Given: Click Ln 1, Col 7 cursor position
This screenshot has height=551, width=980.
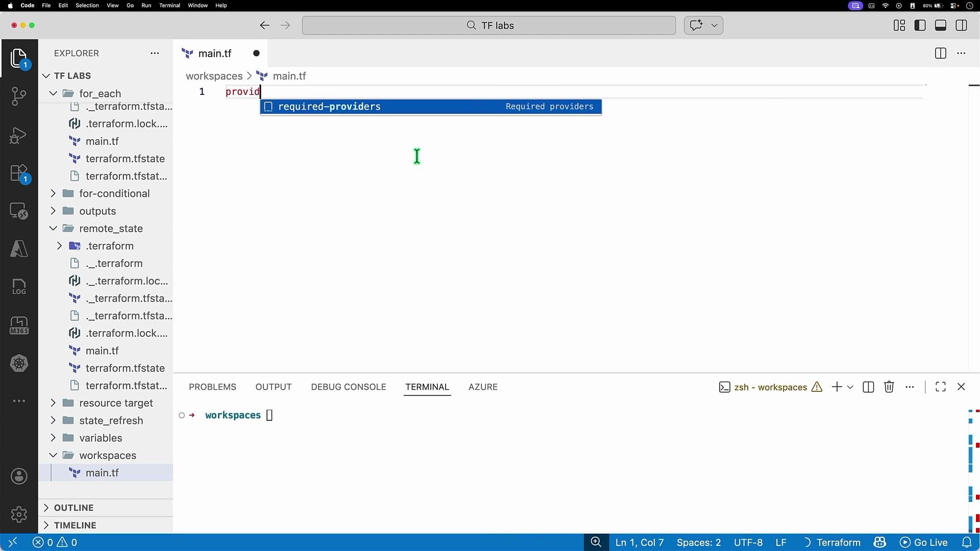Looking at the screenshot, I should tap(640, 542).
